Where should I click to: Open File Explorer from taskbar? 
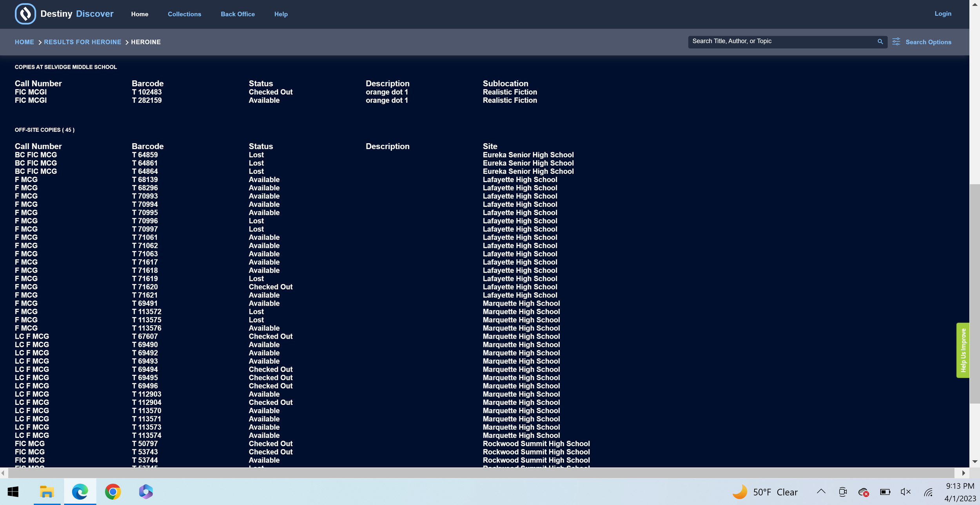coord(47,492)
